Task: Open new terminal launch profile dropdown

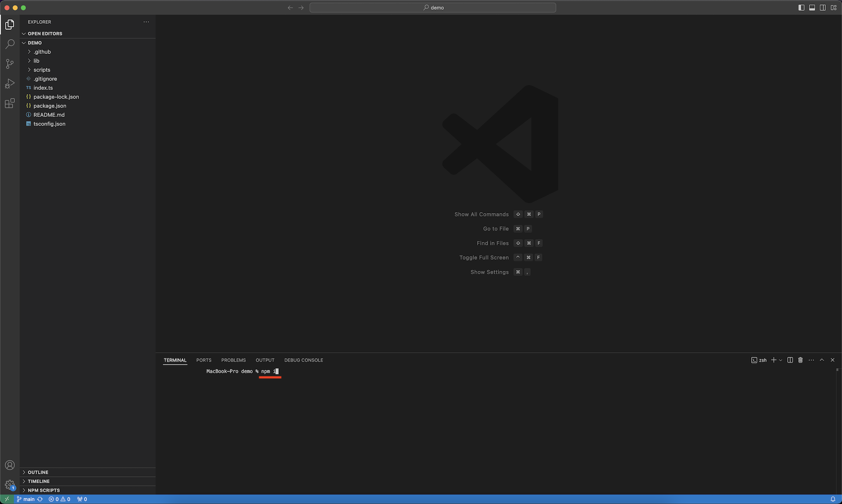Action: pyautogui.click(x=781, y=360)
